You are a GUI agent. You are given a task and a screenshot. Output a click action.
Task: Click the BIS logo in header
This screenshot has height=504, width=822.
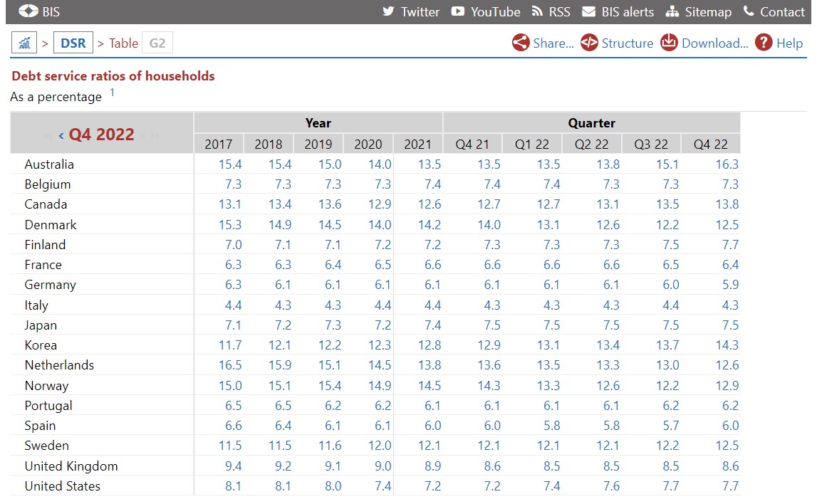[38, 11]
